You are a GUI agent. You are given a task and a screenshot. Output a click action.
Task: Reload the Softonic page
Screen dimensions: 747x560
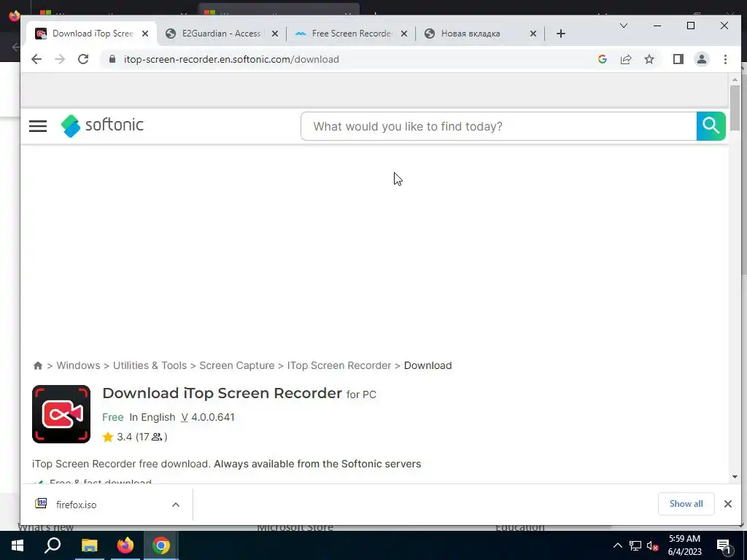tap(83, 59)
